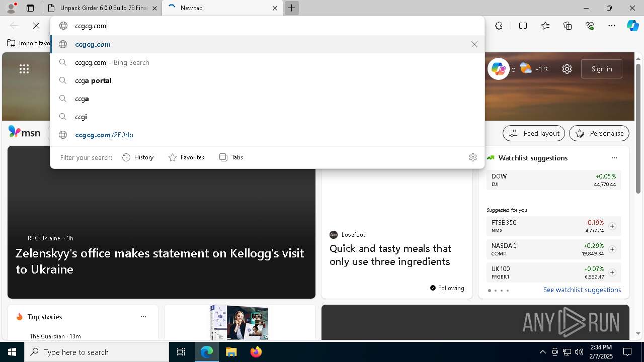
Task: Open Watchlist suggestions more options
Action: 614,158
